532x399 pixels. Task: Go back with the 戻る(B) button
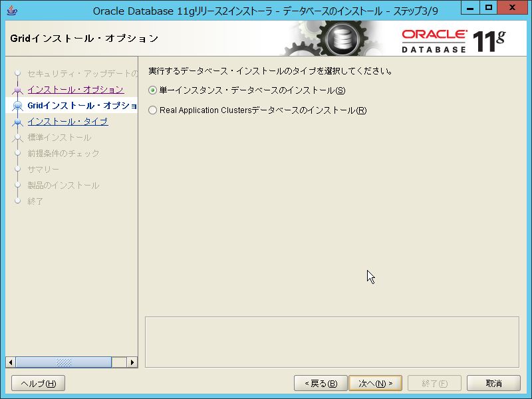click(x=321, y=384)
